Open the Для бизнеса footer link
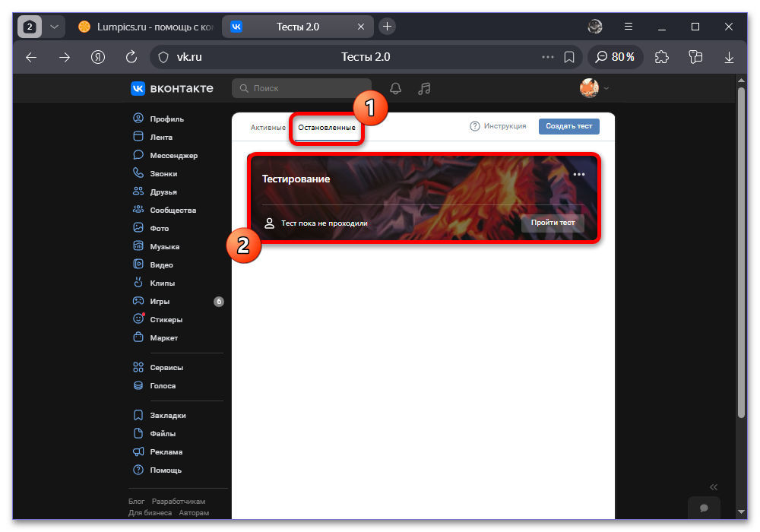 (x=150, y=512)
